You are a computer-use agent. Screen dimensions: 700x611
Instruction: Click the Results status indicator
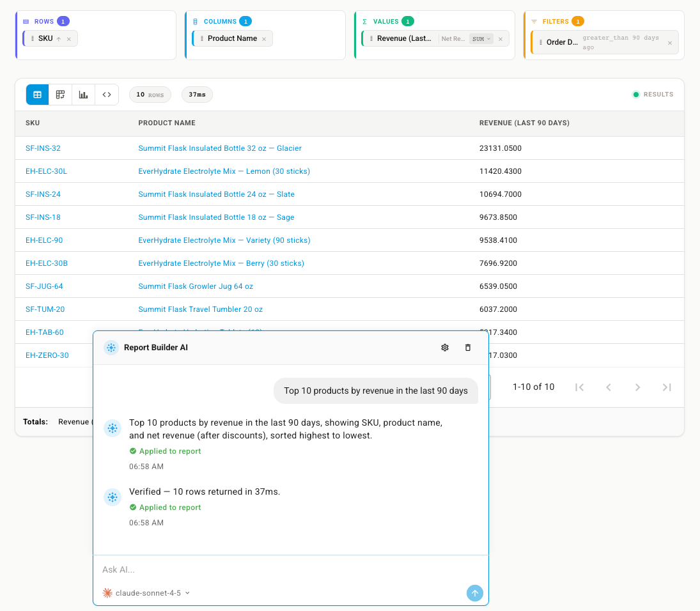653,95
